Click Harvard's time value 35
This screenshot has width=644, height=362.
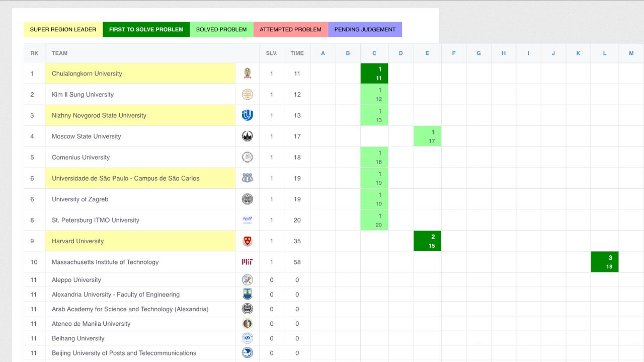coord(297,241)
